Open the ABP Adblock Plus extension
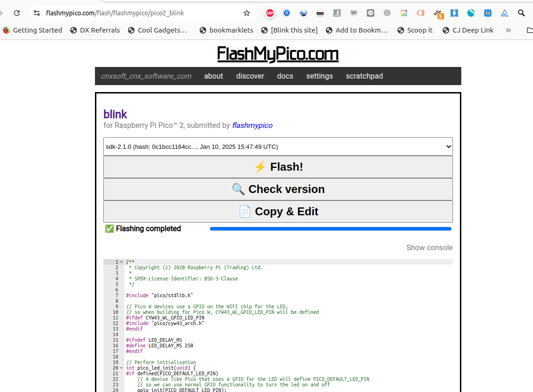 [x=270, y=13]
